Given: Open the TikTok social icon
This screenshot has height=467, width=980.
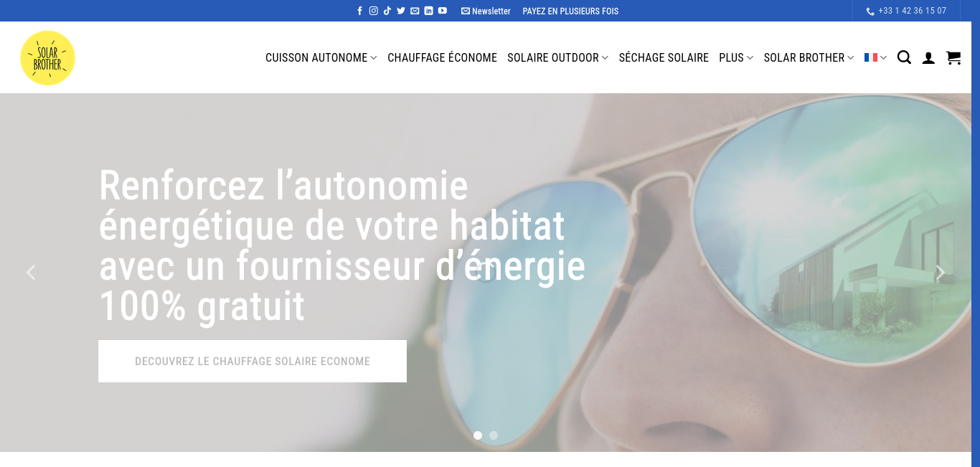Looking at the screenshot, I should tap(387, 11).
